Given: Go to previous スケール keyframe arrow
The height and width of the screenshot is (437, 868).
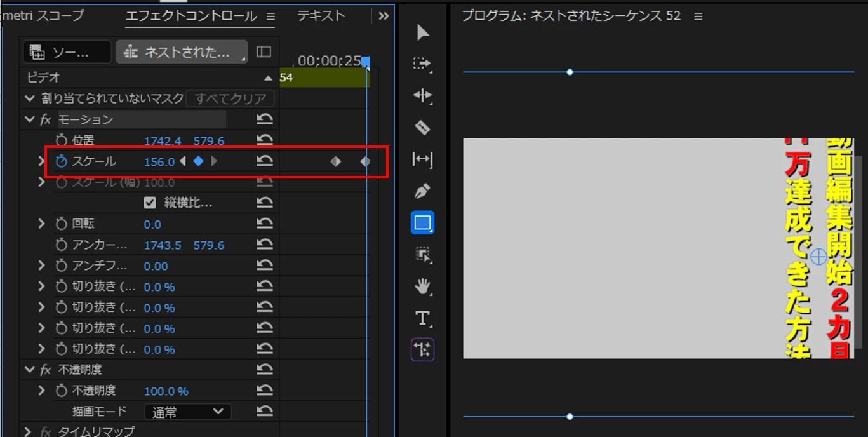Looking at the screenshot, I should pyautogui.click(x=183, y=161).
